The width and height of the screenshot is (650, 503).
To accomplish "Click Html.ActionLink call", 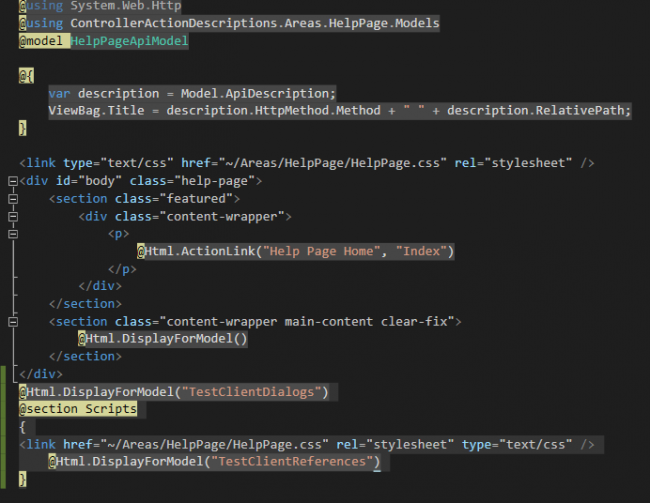I will click(x=296, y=251).
